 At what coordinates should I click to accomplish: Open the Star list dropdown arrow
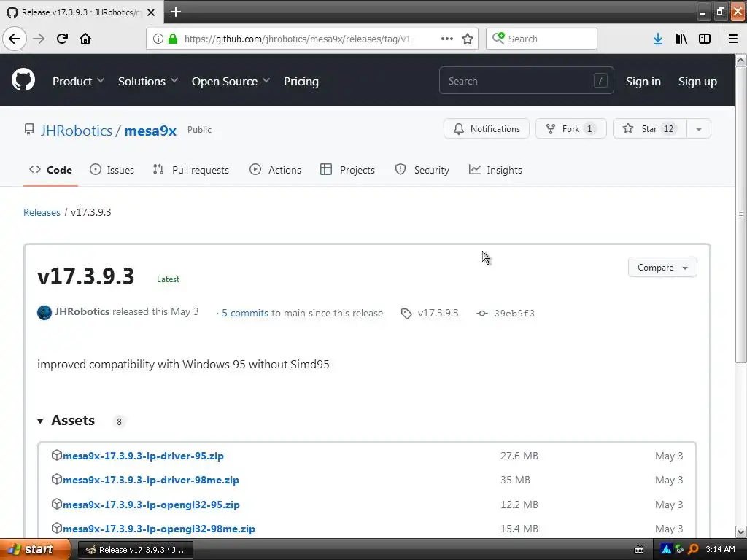(x=699, y=129)
